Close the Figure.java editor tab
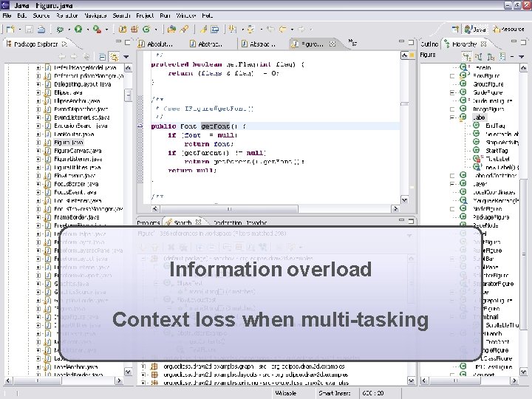The width and height of the screenshot is (532, 399). [332, 44]
